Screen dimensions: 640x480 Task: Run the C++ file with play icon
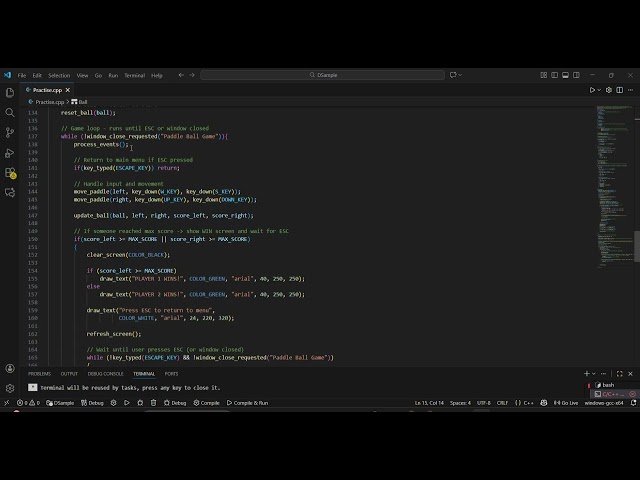point(592,90)
